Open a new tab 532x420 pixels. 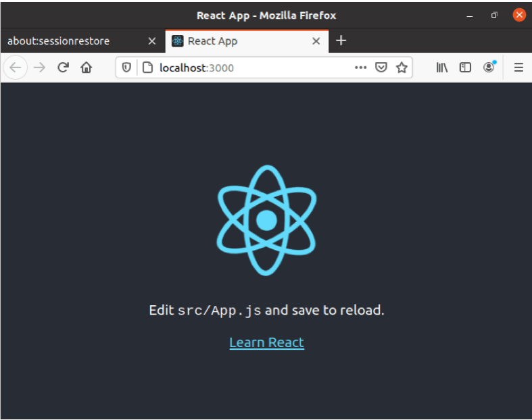click(341, 41)
